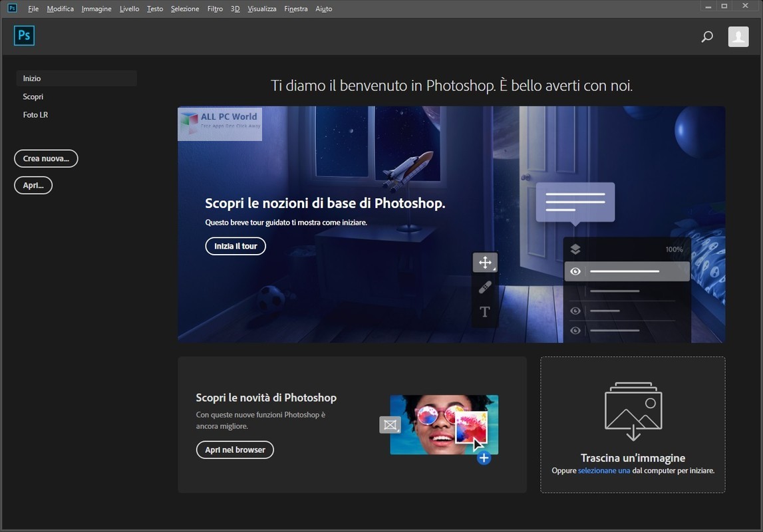The width and height of the screenshot is (763, 532).
Task: Click the Eyedropper icon in the tour graphic
Action: pos(485,287)
